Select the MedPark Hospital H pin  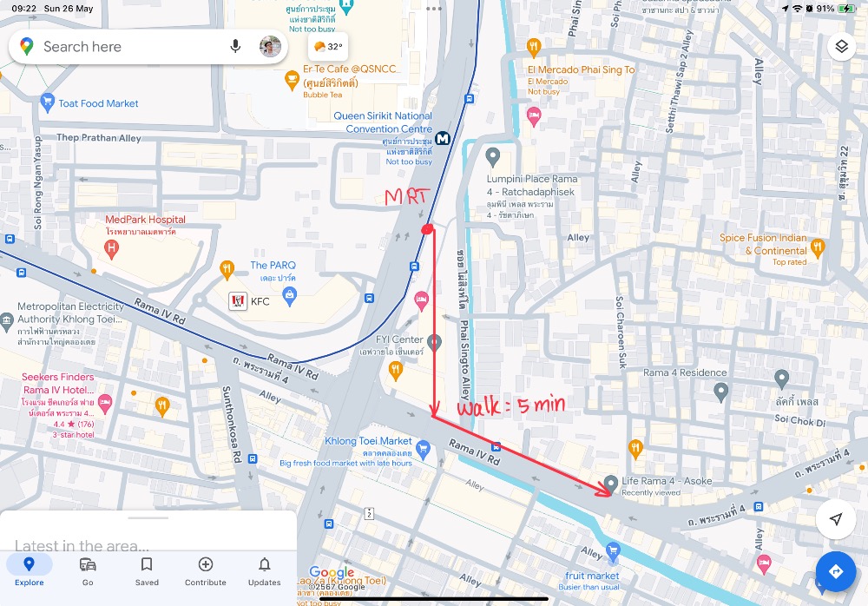tap(111, 250)
